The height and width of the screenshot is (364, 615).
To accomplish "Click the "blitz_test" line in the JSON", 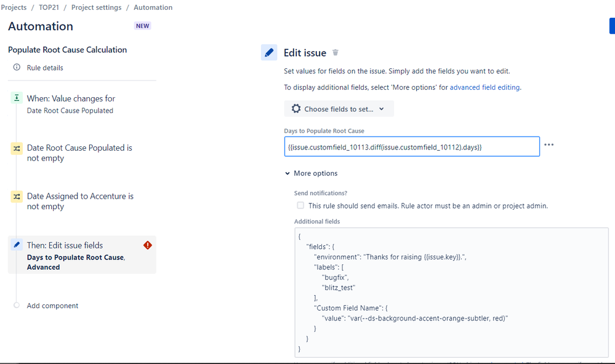I will [x=338, y=288].
